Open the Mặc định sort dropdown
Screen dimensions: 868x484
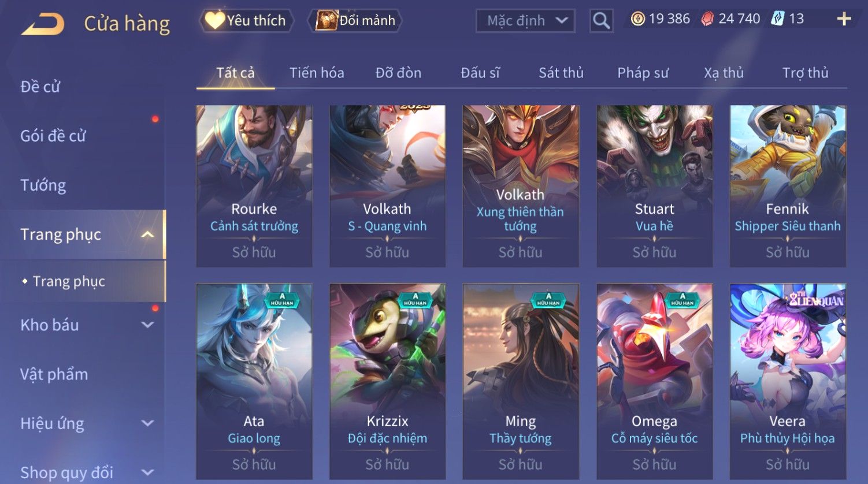tap(525, 21)
